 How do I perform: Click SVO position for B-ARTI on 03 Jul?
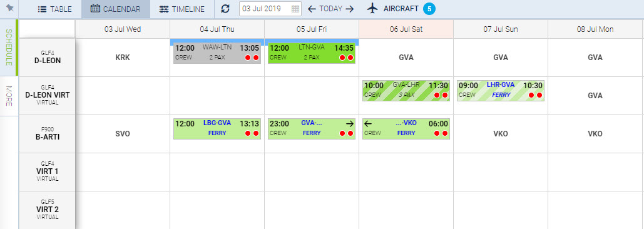point(123,134)
